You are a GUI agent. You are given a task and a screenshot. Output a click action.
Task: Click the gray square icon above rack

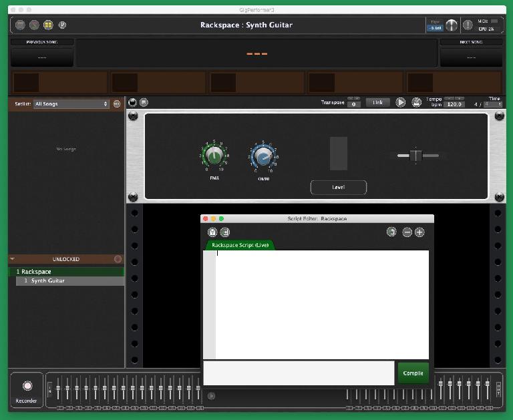click(144, 102)
